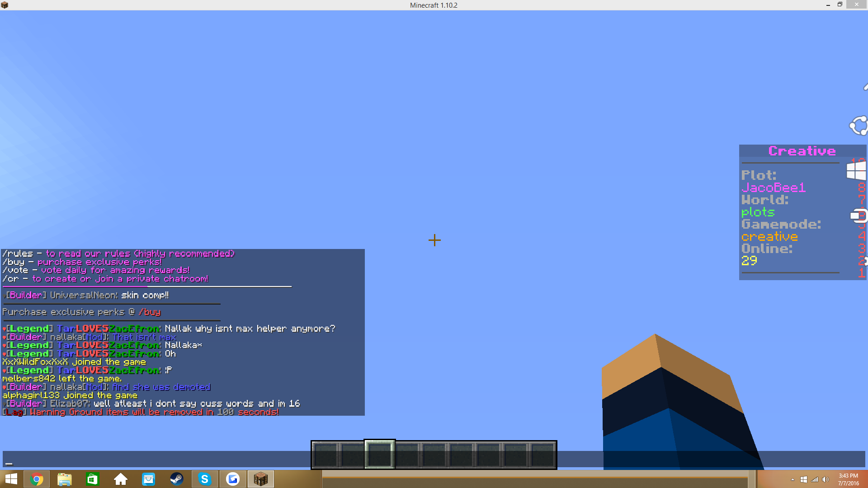
Task: Open the volume speaker tray icon
Action: tap(826, 479)
